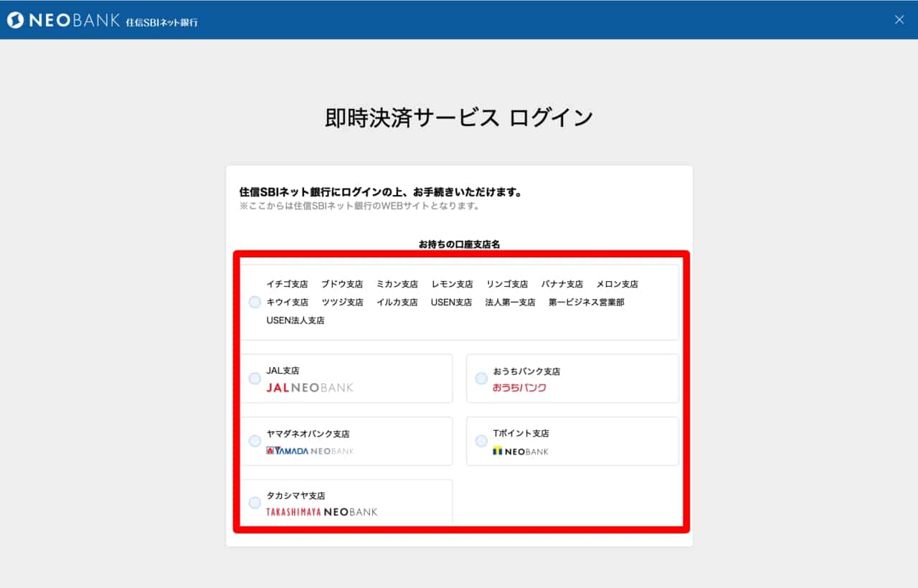Click the イチゴ支店 branch name
Viewport: 918px width, 588px height.
[x=287, y=284]
